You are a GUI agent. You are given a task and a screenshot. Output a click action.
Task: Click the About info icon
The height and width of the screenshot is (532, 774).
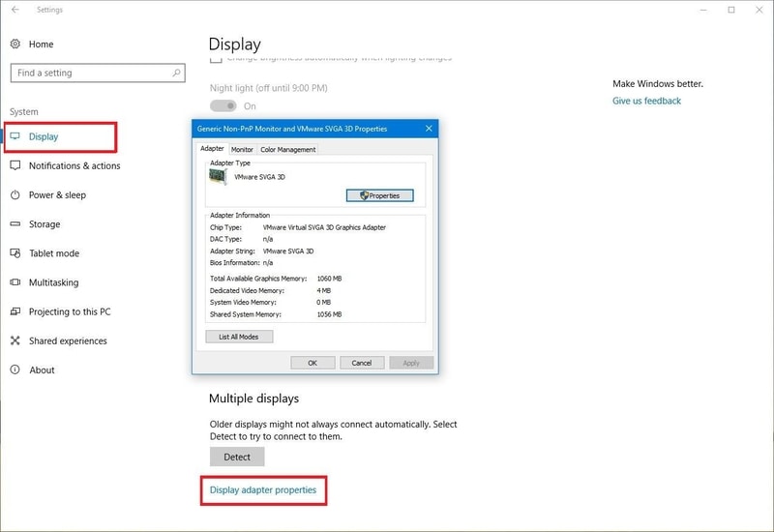(15, 369)
